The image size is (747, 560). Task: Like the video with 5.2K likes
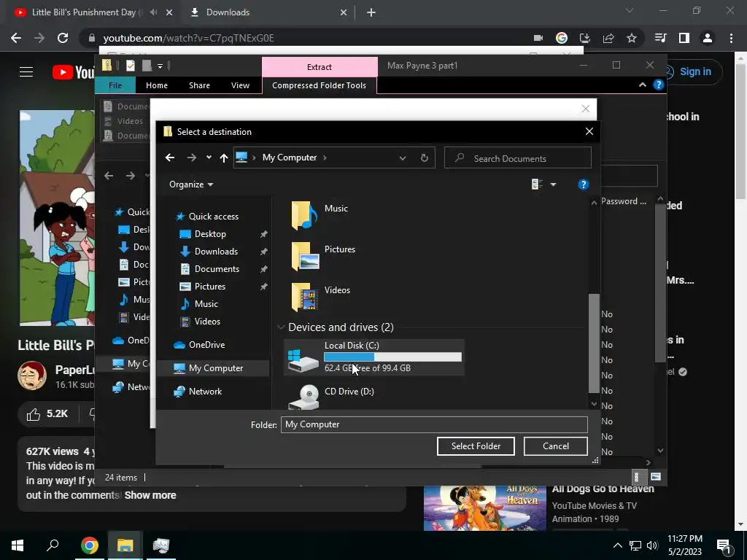click(47, 414)
